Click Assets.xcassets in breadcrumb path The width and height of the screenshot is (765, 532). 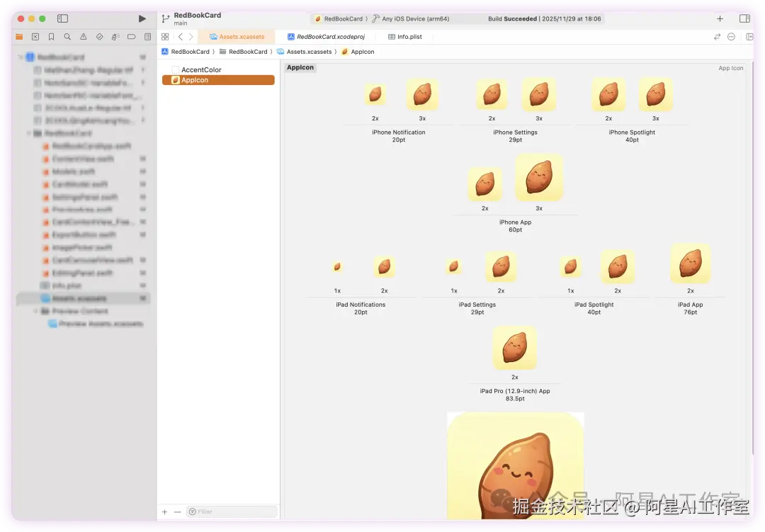tap(305, 52)
